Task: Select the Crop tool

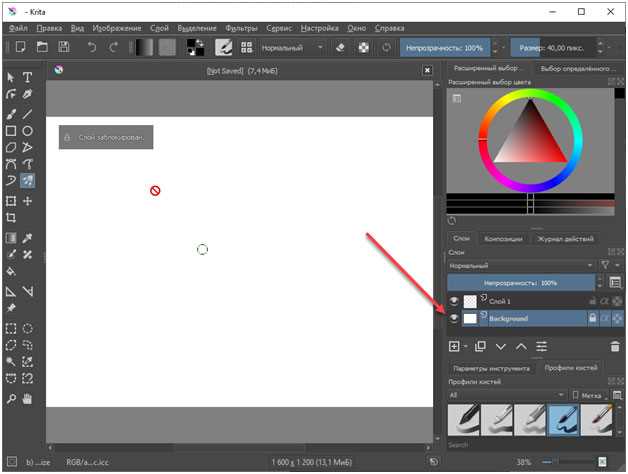Action: point(11,218)
